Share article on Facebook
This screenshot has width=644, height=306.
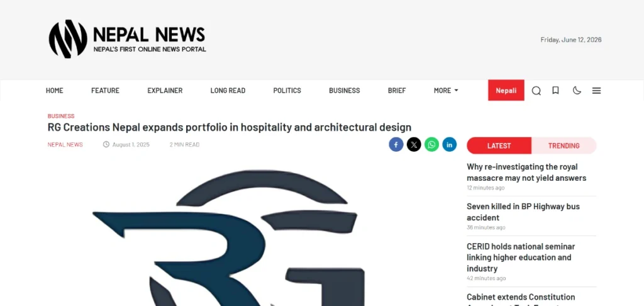pyautogui.click(x=396, y=144)
